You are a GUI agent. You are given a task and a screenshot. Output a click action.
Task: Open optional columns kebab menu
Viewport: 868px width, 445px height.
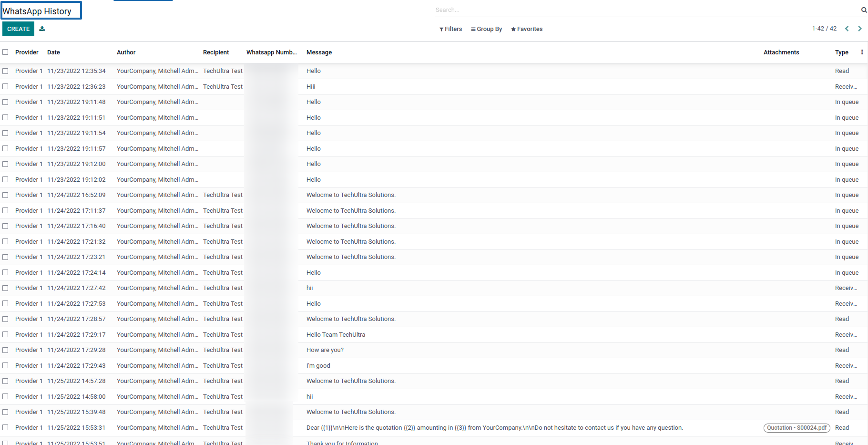(x=862, y=52)
